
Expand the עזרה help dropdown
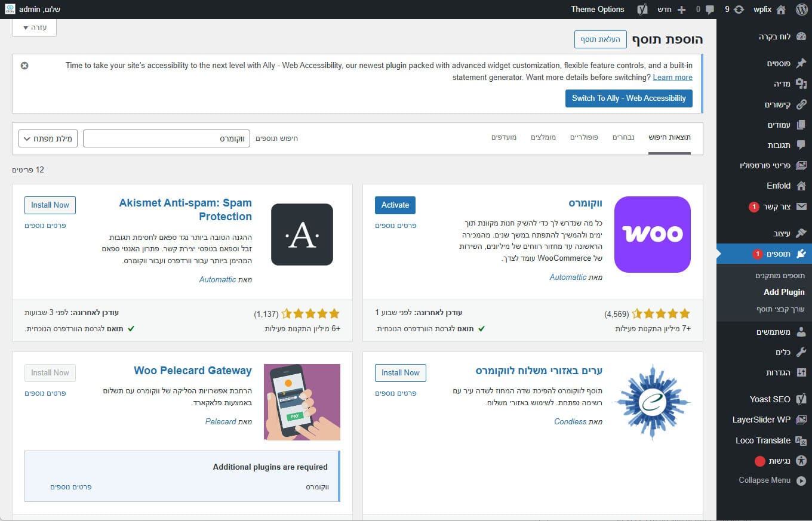[34, 27]
